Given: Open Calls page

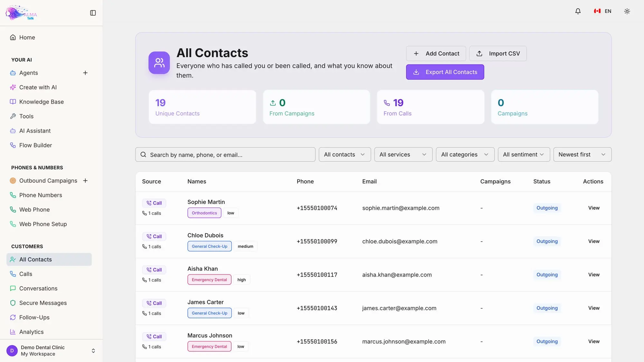Looking at the screenshot, I should pos(49,274).
